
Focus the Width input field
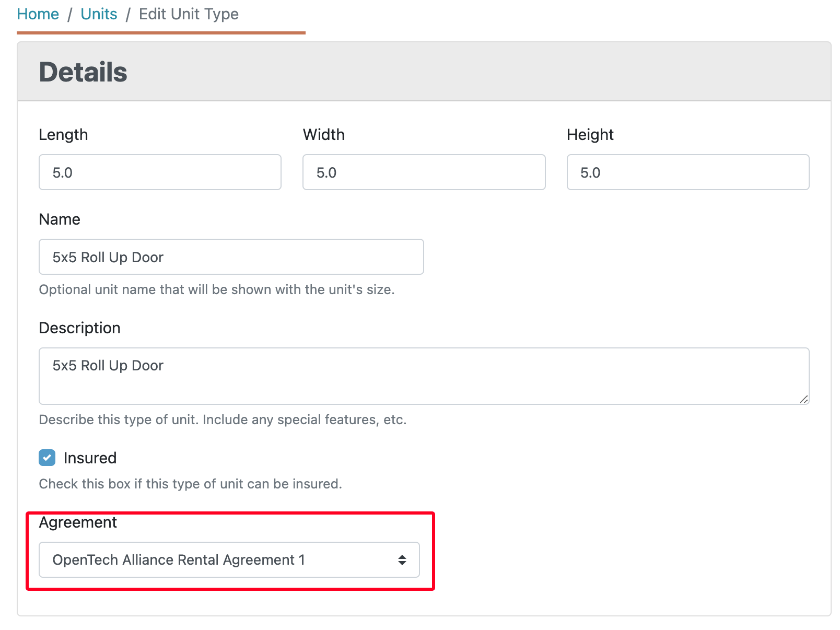click(424, 172)
